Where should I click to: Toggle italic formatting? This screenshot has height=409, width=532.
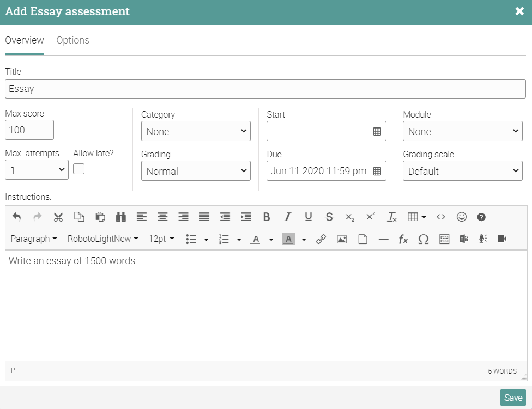[288, 217]
